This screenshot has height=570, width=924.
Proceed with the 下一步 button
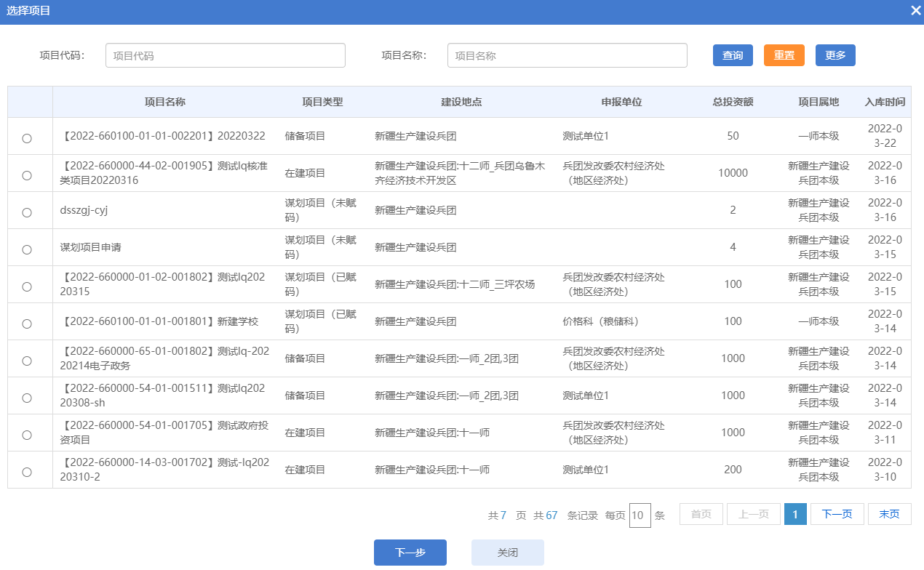410,553
